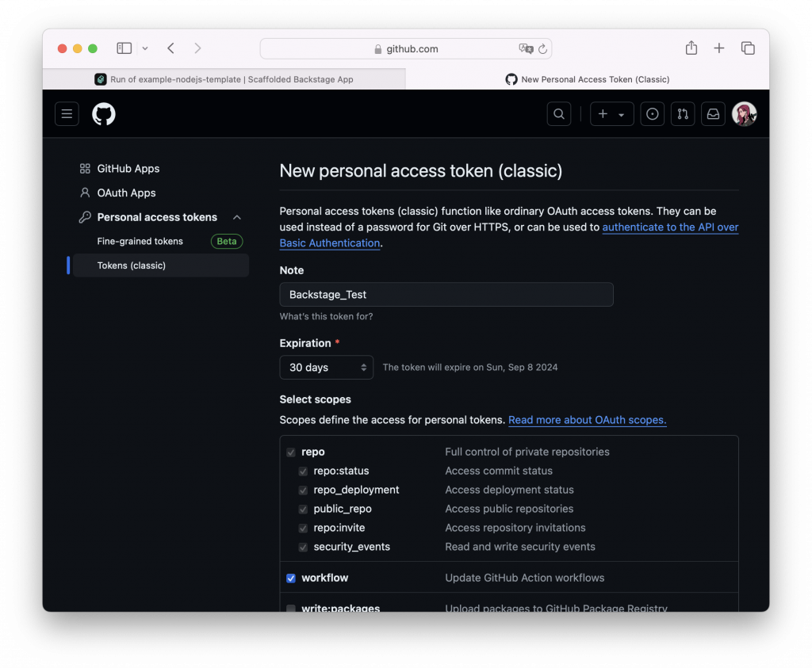Click the GitHub Octocat logo

click(104, 114)
